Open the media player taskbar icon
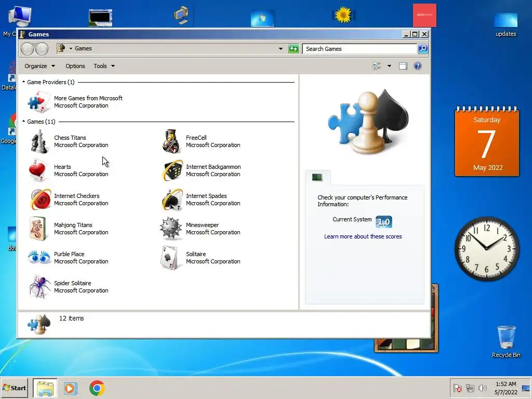 coord(71,388)
